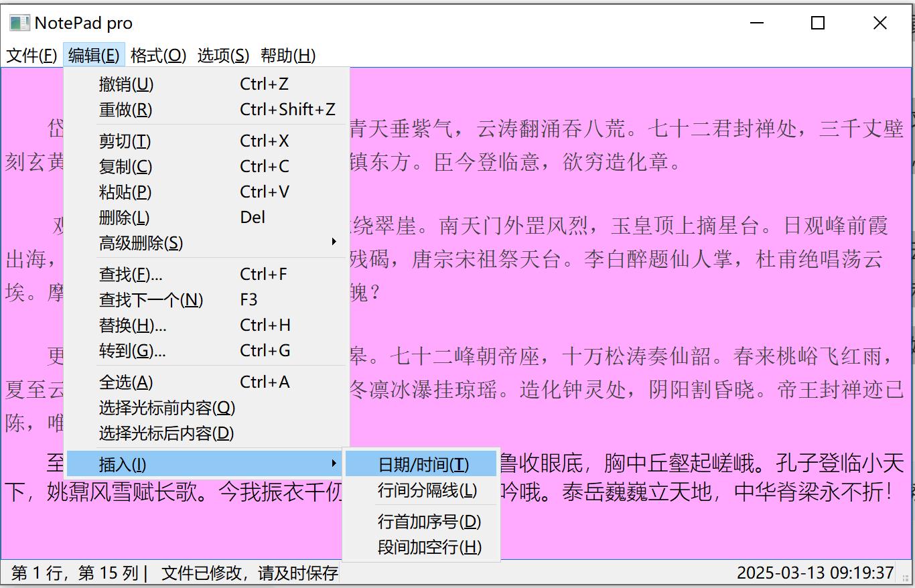Open the 格式(O) menu
Viewport: 915px width, 588px height.
tap(159, 56)
